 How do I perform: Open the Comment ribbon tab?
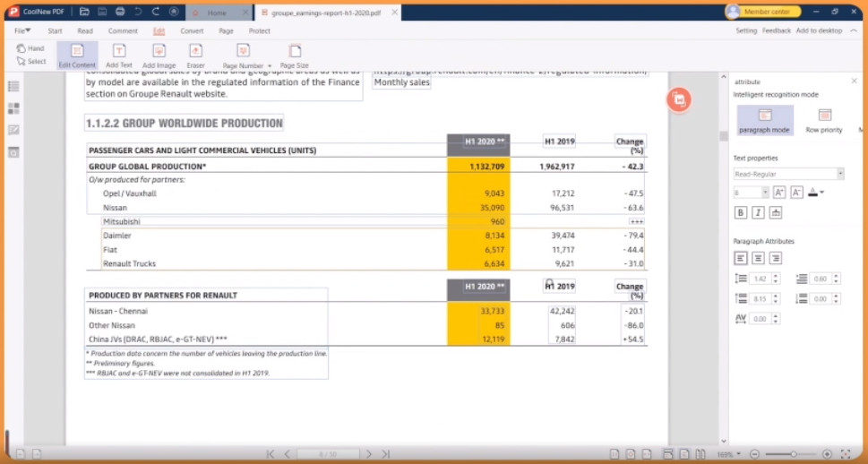pos(123,31)
